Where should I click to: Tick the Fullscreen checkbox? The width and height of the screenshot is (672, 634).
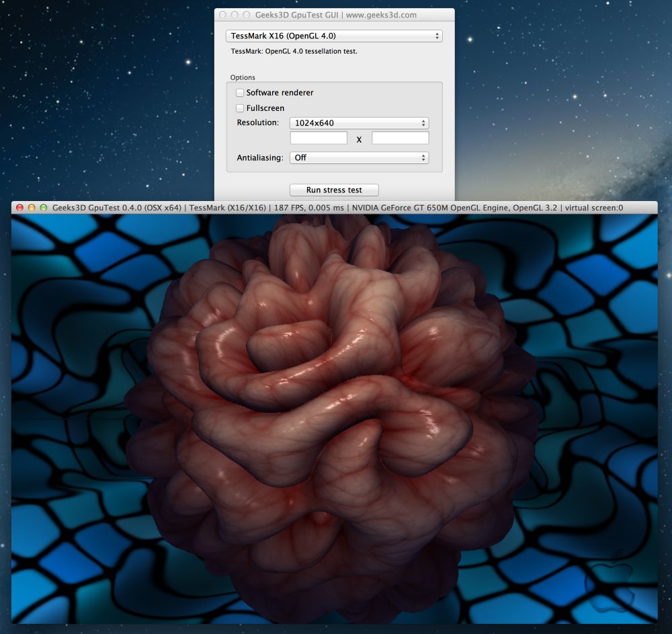click(240, 108)
